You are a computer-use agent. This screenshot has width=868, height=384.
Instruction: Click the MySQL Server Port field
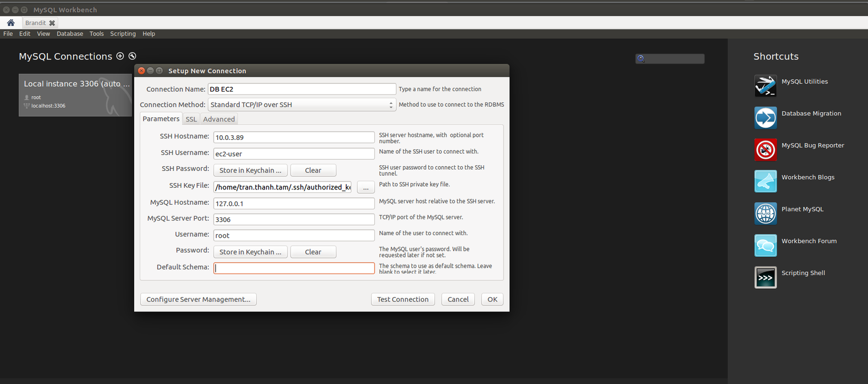click(294, 219)
